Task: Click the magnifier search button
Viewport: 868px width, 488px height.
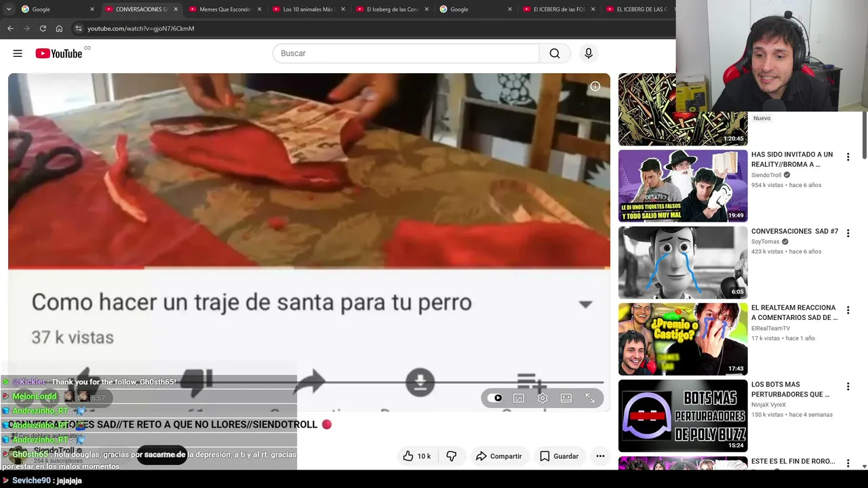Action: 555,54
